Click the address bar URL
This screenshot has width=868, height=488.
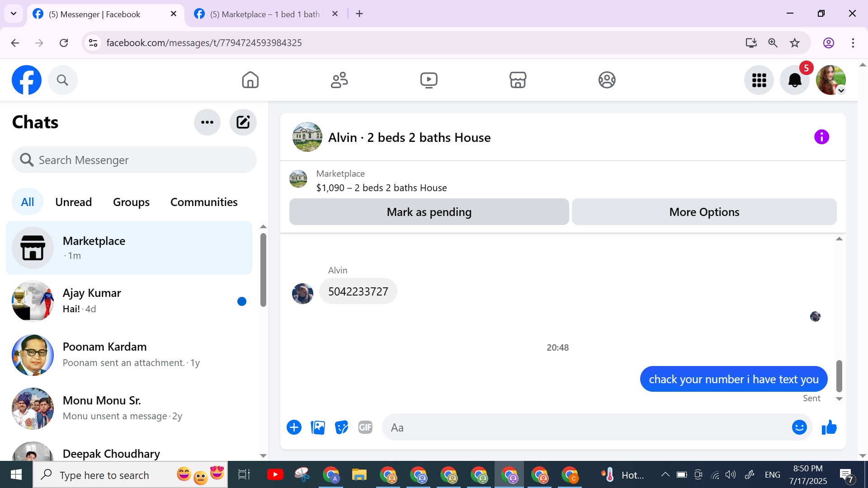tap(204, 43)
